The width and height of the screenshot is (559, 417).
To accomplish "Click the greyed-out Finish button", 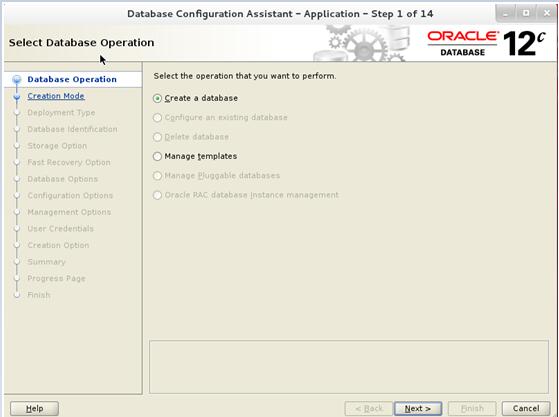I will (472, 408).
